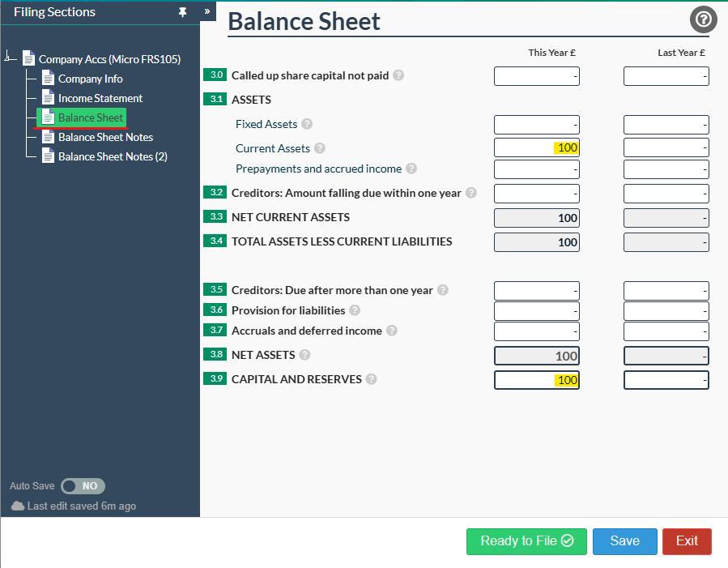Enable the Auto Save toggle
Image resolution: width=728 pixels, height=568 pixels.
83,486
